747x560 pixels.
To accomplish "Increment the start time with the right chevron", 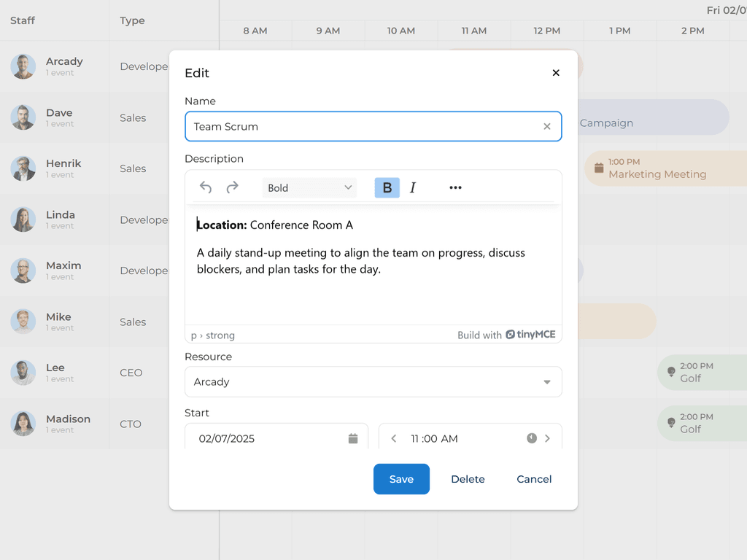I will pos(548,438).
